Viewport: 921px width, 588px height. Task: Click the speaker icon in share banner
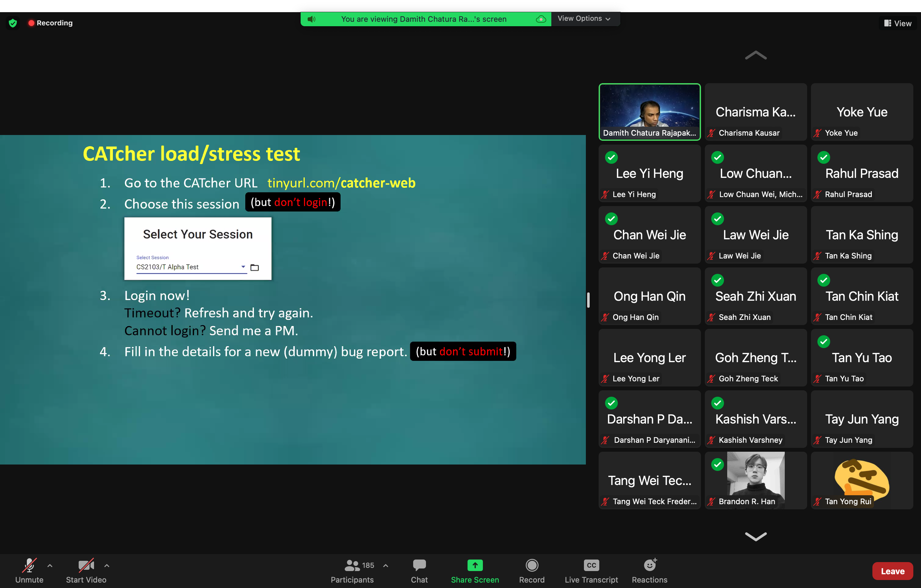click(311, 19)
